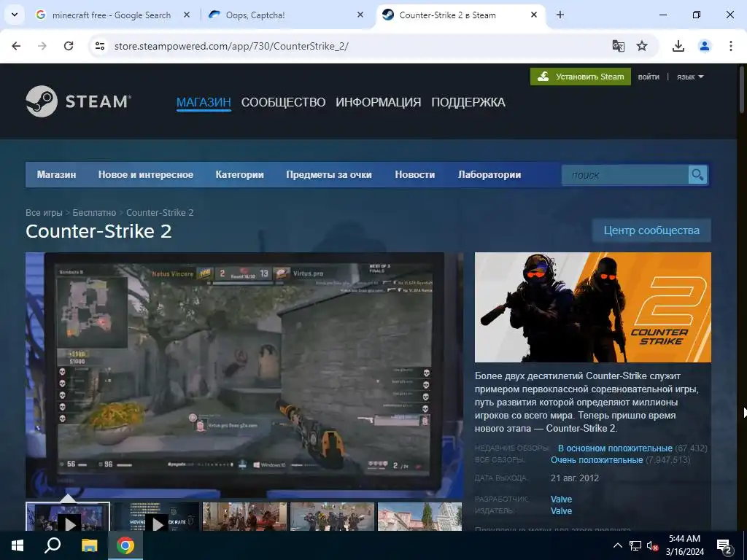Image resolution: width=747 pixels, height=560 pixels.
Task: Click the store поиск search field
Action: 625,175
